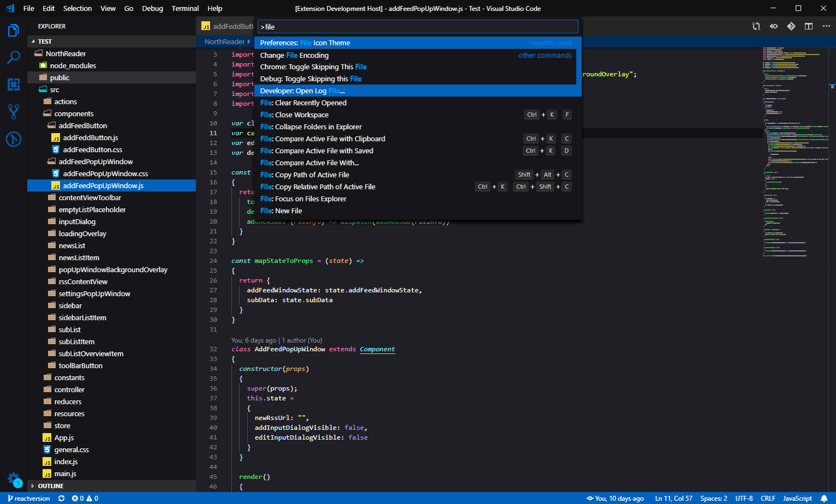The width and height of the screenshot is (836, 504).
Task: Collapse the TEST workspace section
Action: pos(111,41)
